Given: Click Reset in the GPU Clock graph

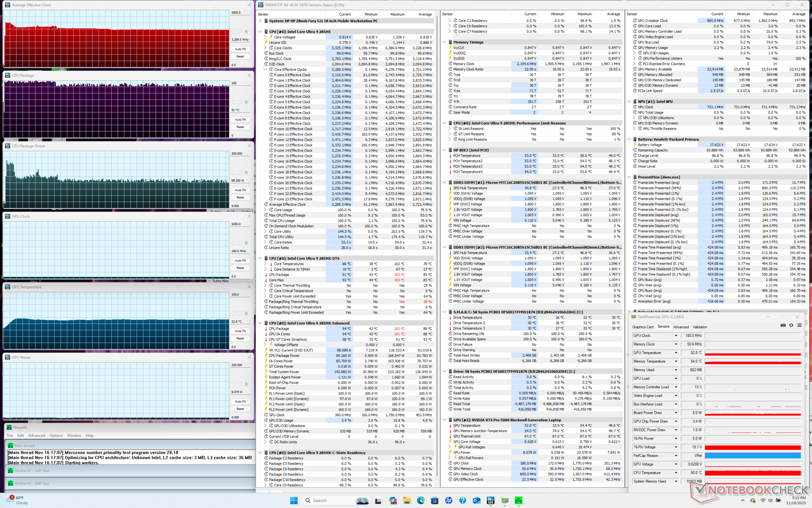Looking at the screenshot, I should pyautogui.click(x=240, y=268).
